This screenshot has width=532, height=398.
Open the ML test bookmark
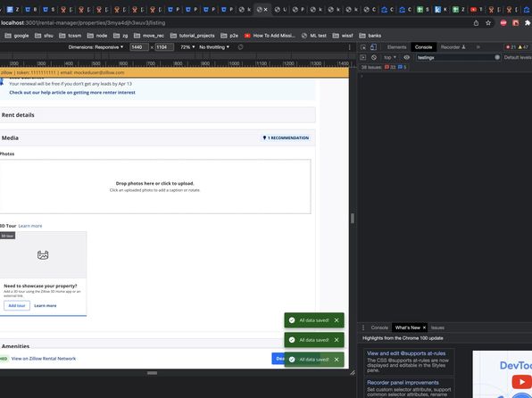(x=314, y=36)
